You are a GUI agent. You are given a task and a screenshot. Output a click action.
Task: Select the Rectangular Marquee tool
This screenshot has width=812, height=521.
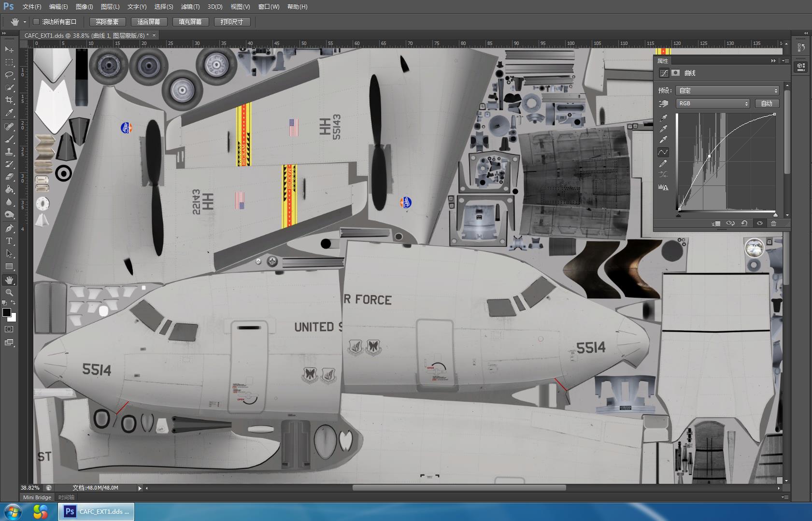pos(9,62)
